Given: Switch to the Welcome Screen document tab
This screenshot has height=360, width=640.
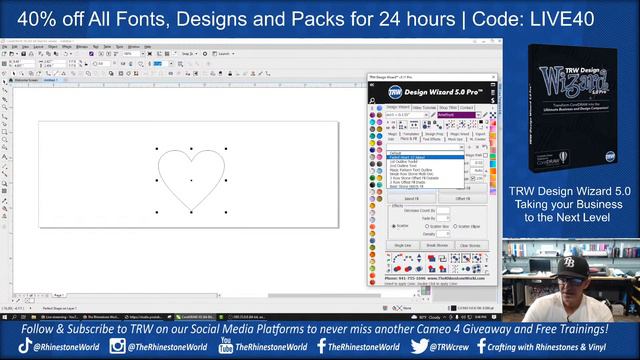Looking at the screenshot, I should [x=27, y=80].
